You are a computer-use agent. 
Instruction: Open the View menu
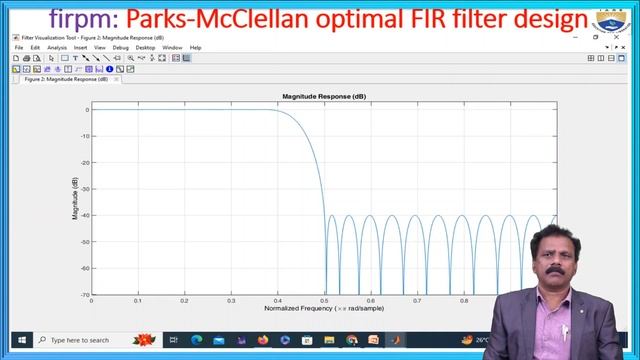click(x=100, y=48)
